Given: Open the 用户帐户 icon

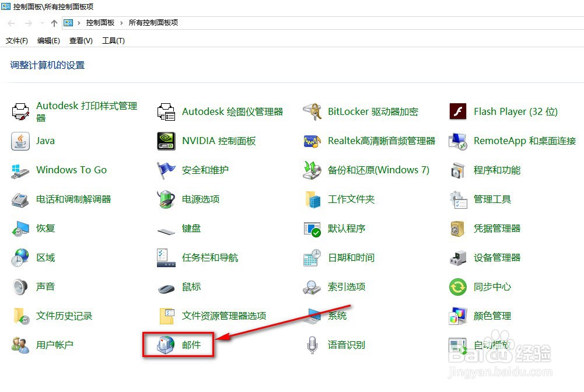Looking at the screenshot, I should coord(20,345).
